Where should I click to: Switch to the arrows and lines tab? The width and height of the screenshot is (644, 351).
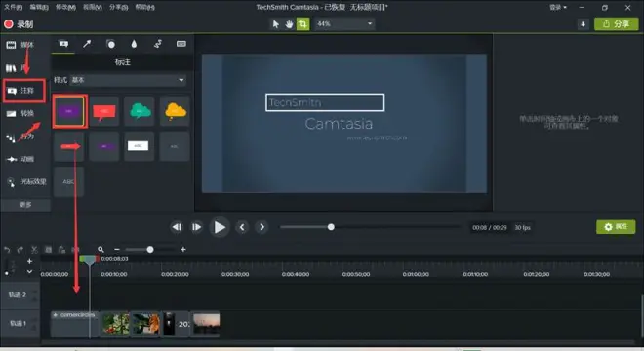87,44
